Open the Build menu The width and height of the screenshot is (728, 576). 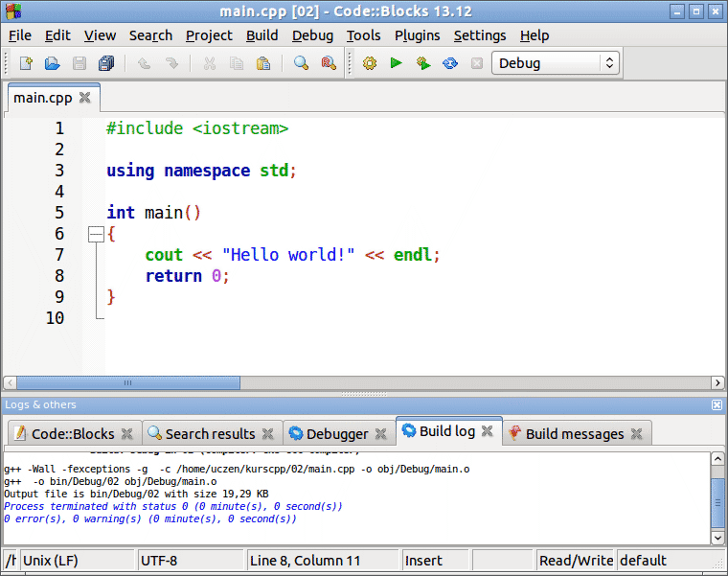point(262,35)
